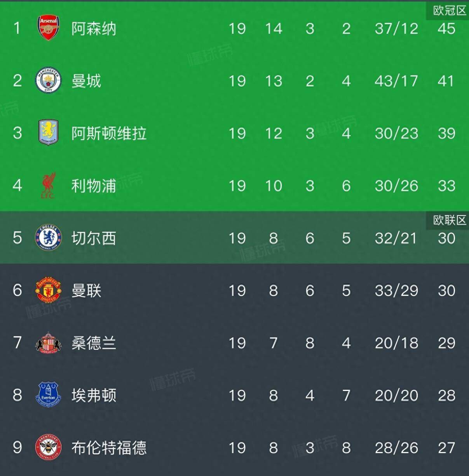This screenshot has width=469, height=476.
Task: Select team name 布伦特福德
Action: click(109, 448)
